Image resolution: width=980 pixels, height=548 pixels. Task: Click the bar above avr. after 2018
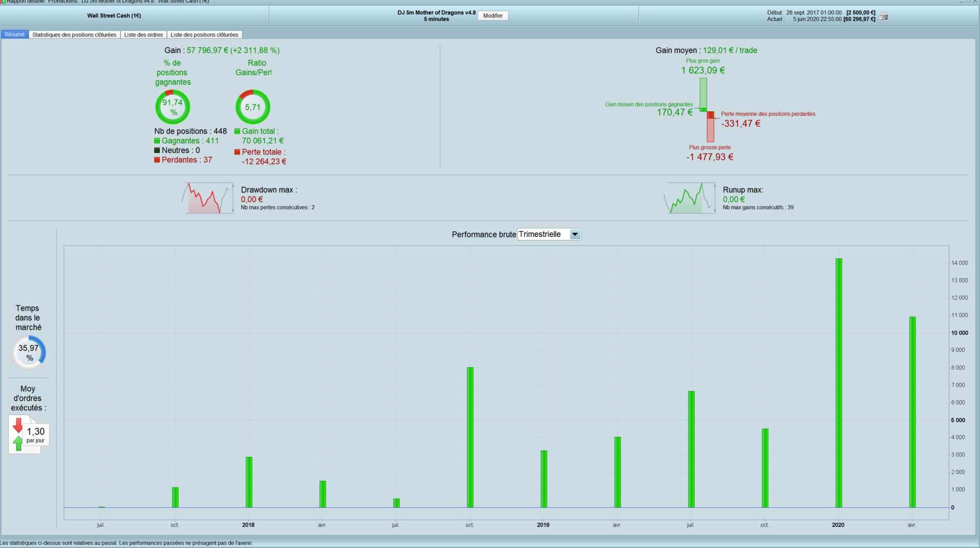click(x=323, y=494)
